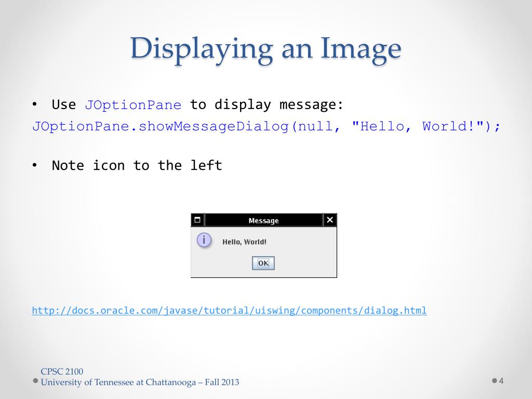Click the Message title bar text
The height and width of the screenshot is (399, 532).
click(x=263, y=220)
